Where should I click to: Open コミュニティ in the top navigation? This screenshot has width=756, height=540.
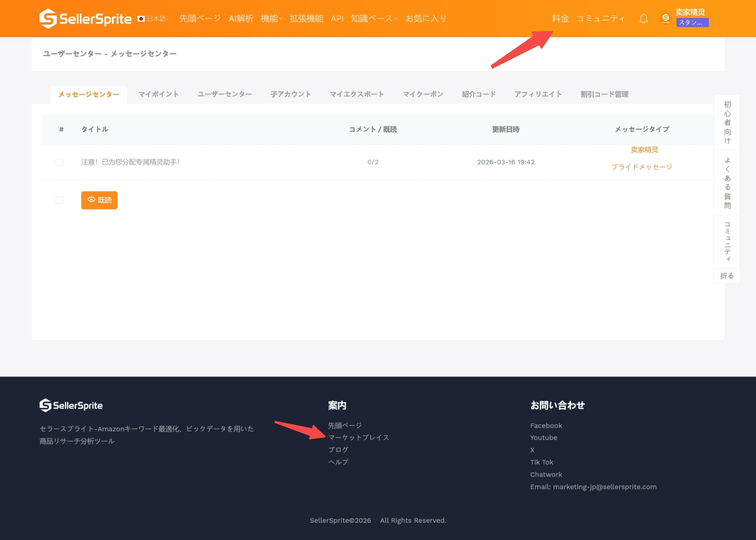tap(601, 19)
